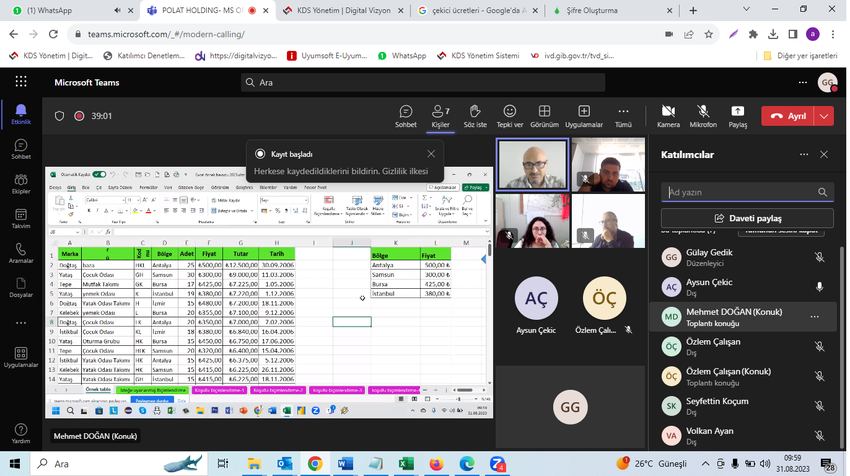Open the Görünüm view options

tap(544, 116)
